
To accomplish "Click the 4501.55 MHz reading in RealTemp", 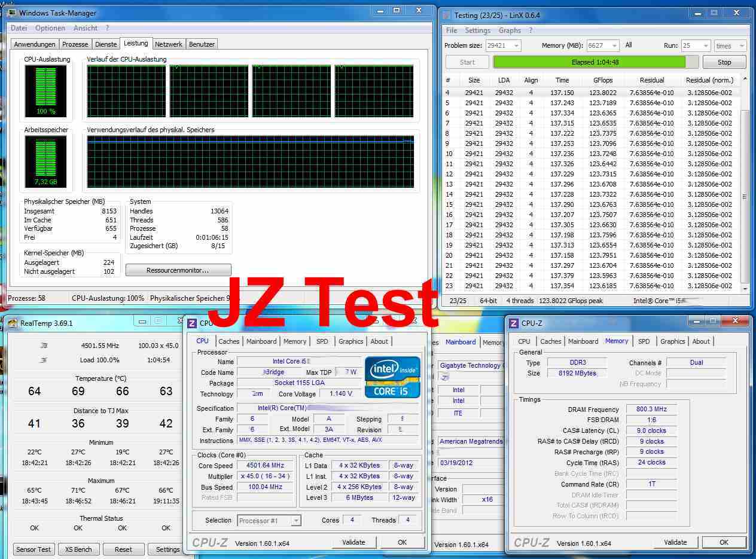I will (x=100, y=346).
